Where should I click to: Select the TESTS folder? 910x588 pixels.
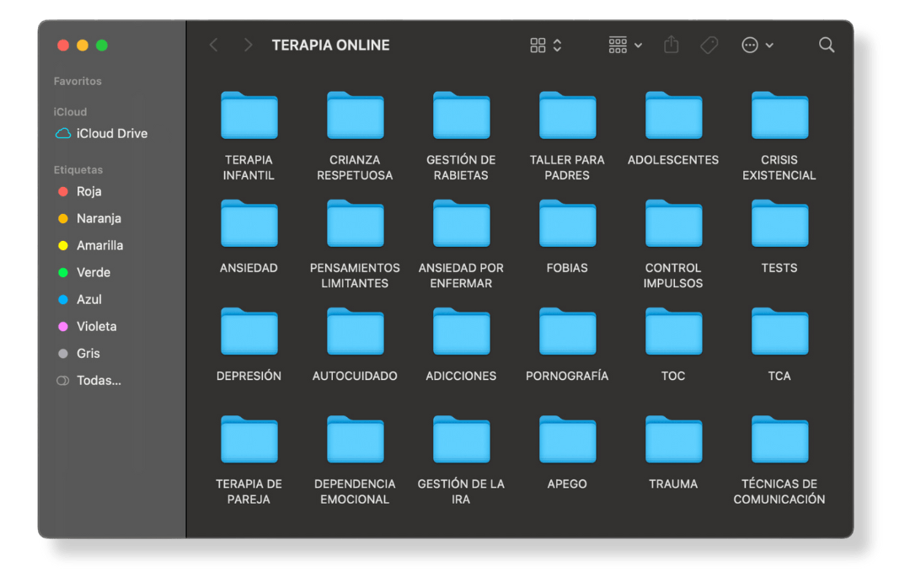(779, 223)
